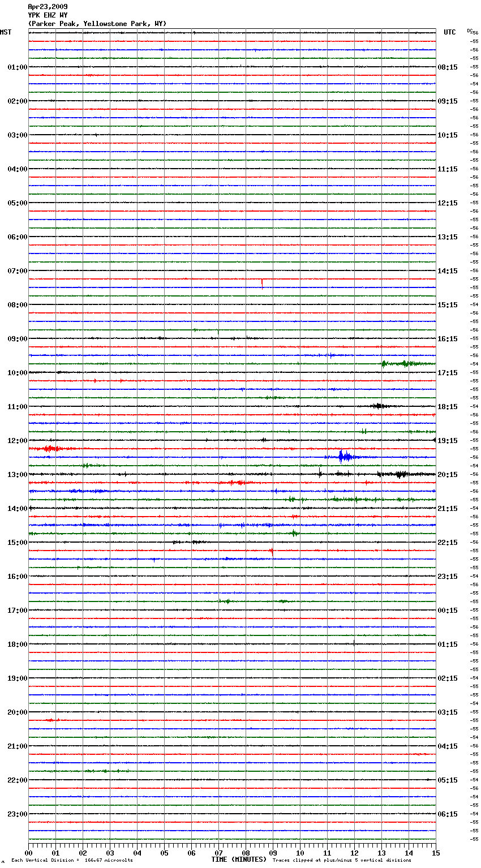Click the black event burst on 13:00 trace
Viewport: 481px width, 868px height.
pyautogui.click(x=402, y=474)
